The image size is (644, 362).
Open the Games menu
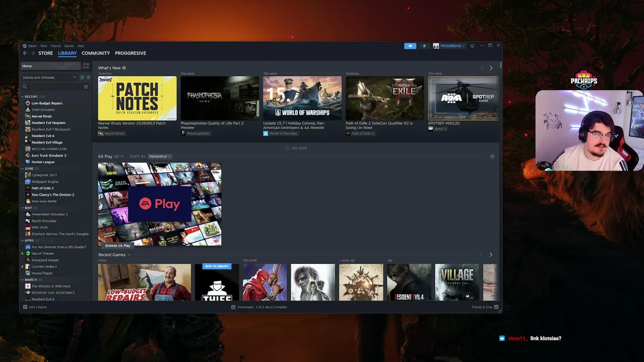click(x=69, y=46)
